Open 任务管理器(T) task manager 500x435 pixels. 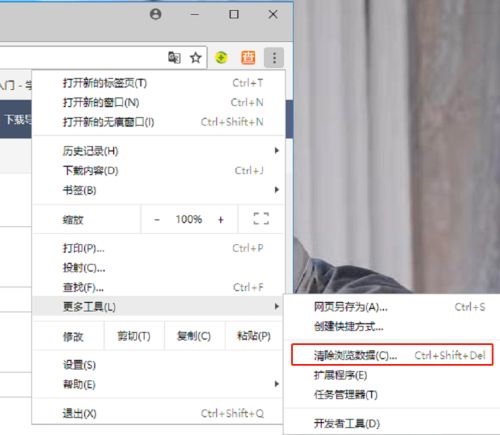pyautogui.click(x=393, y=395)
